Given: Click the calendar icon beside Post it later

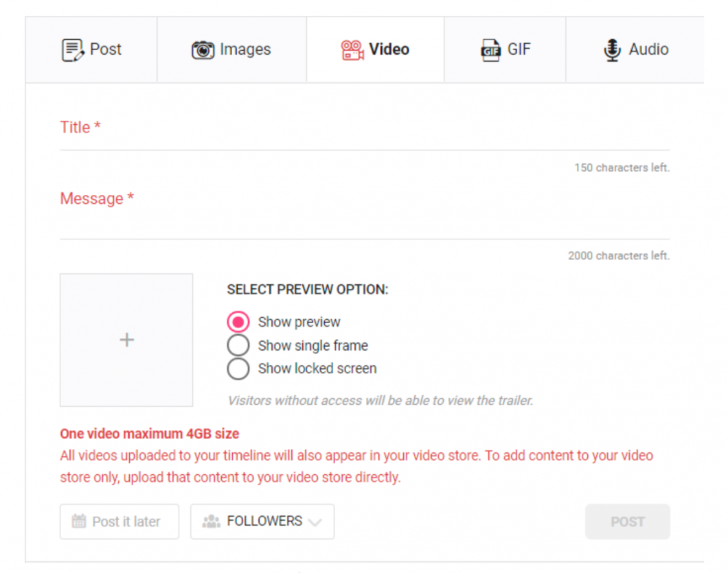Looking at the screenshot, I should [x=78, y=521].
